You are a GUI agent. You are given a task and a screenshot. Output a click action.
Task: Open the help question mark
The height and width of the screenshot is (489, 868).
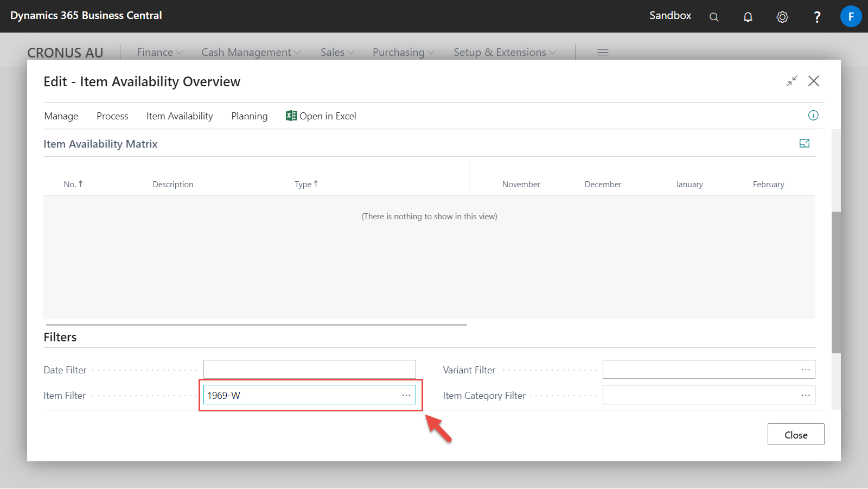817,17
